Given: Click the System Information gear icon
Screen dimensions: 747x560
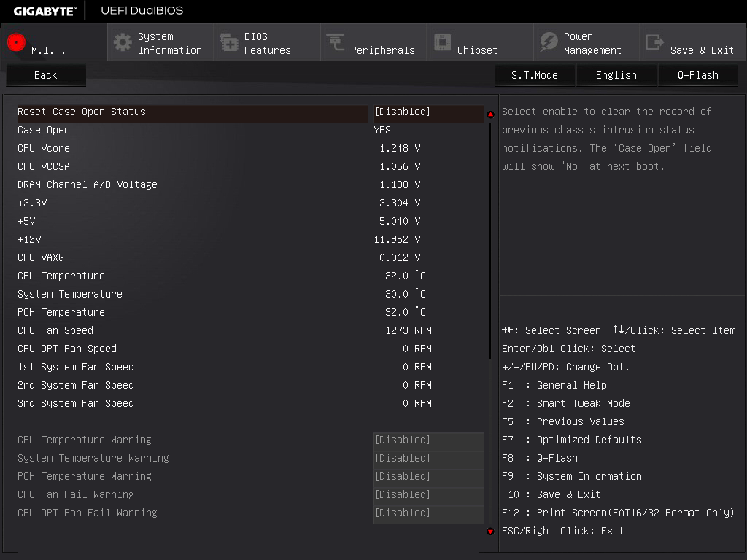Looking at the screenshot, I should pos(123,42).
